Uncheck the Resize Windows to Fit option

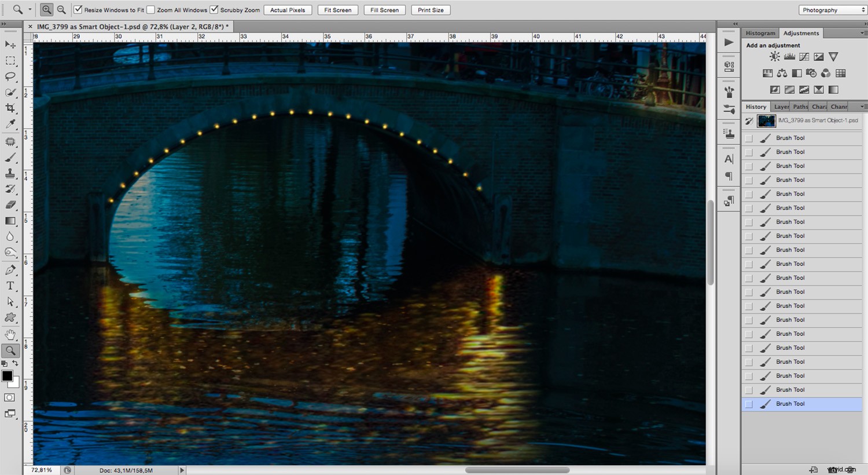point(78,9)
